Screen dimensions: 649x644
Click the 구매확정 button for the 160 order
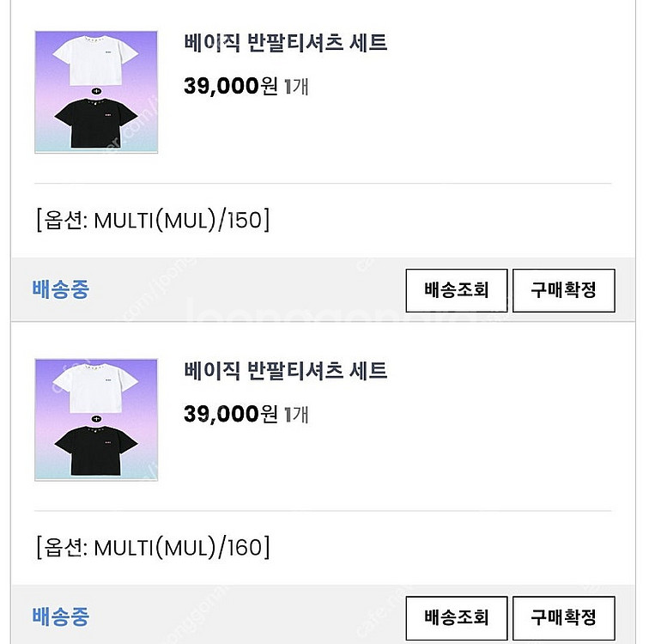coord(564,617)
